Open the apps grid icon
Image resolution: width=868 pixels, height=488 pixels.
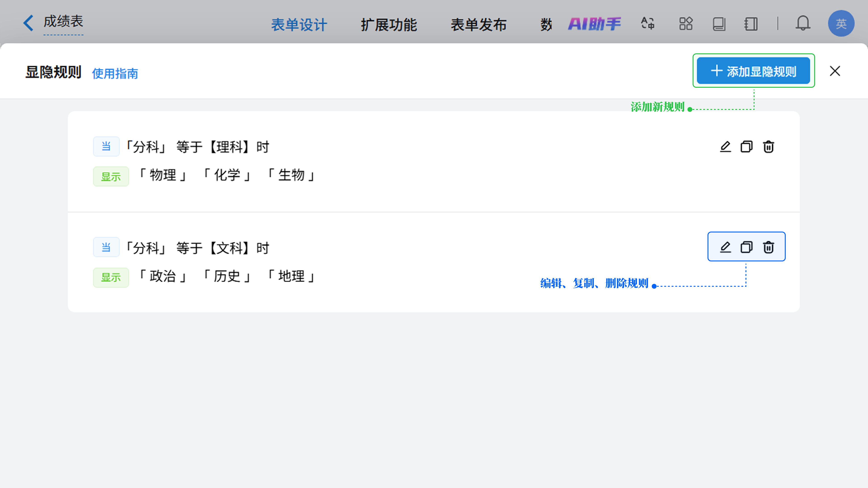pyautogui.click(x=686, y=24)
